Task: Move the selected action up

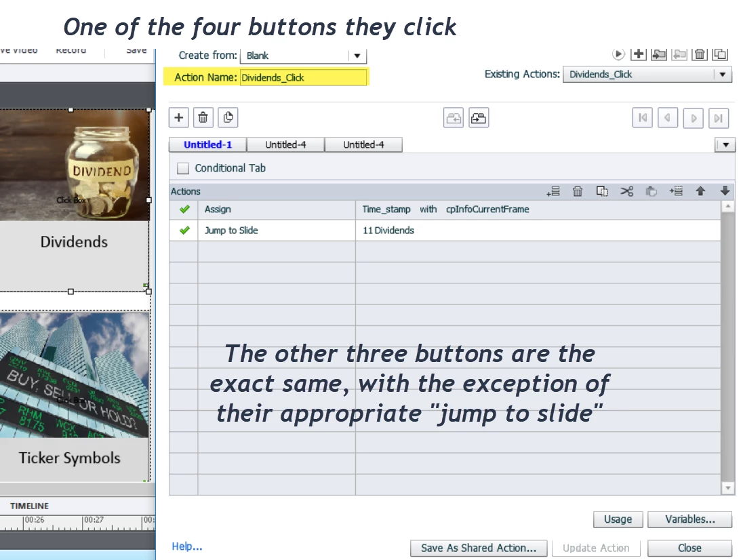Action: (x=700, y=191)
